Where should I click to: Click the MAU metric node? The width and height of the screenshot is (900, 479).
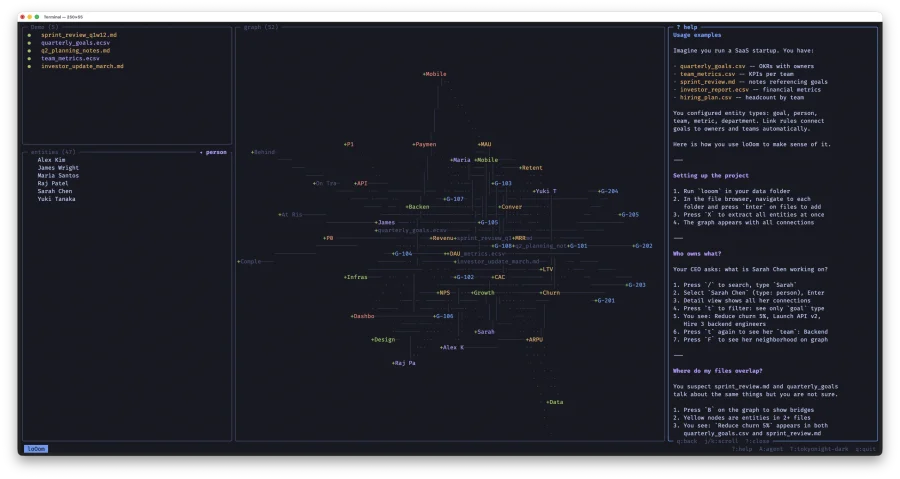pyautogui.click(x=484, y=144)
